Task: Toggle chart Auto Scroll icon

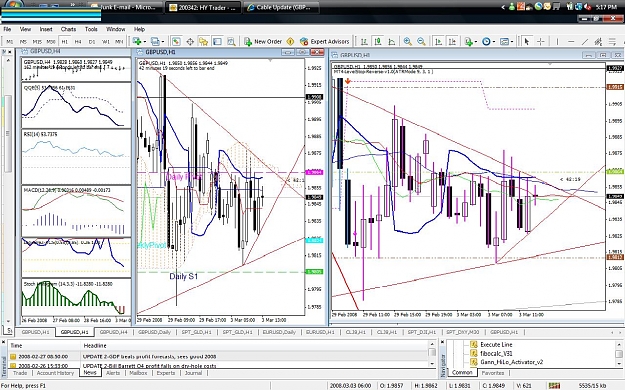Action: (x=438, y=41)
